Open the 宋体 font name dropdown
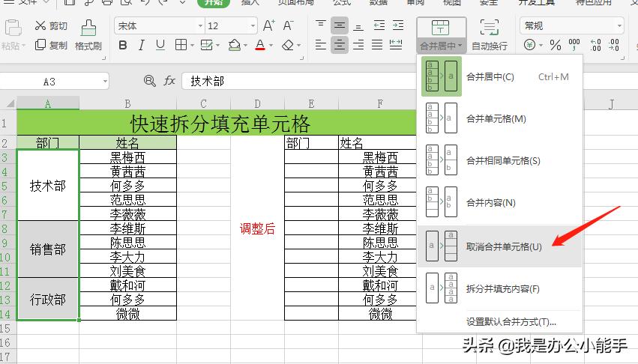Screen dimensions: 638x364 point(200,26)
